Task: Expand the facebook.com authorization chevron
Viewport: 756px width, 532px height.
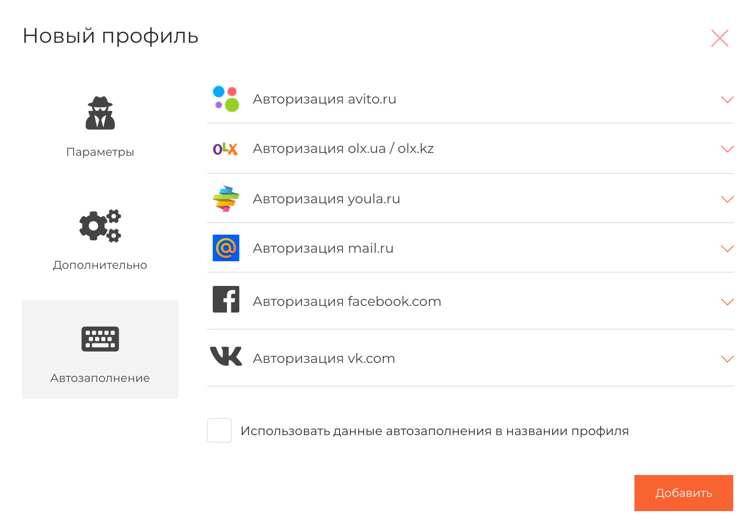Action: click(x=728, y=302)
